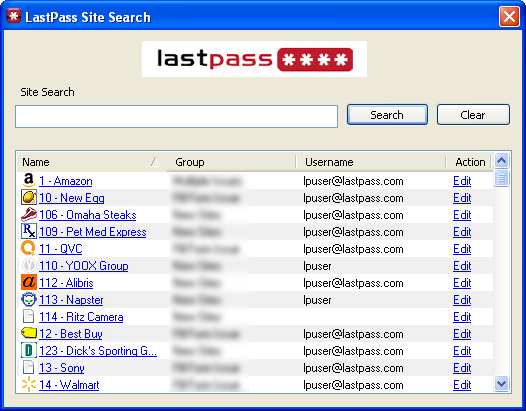Open the 11 - QVC link
The image size is (526, 411).
[x=61, y=249]
